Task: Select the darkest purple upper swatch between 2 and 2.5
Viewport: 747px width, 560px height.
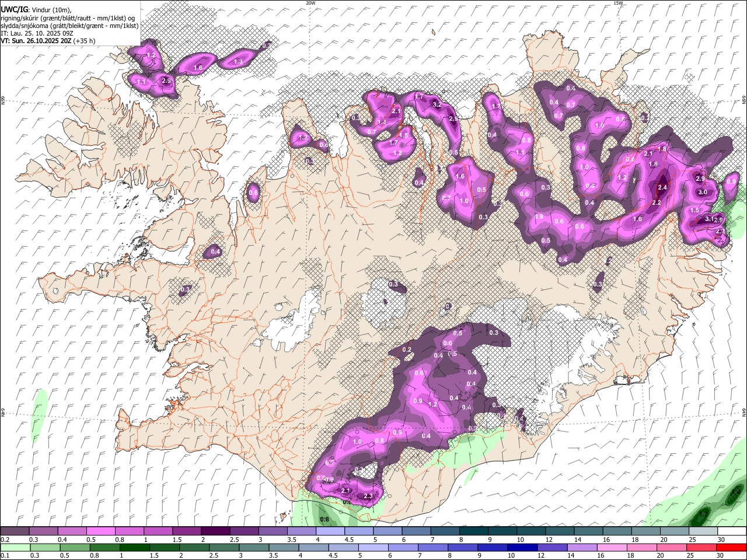Action: pos(215,531)
